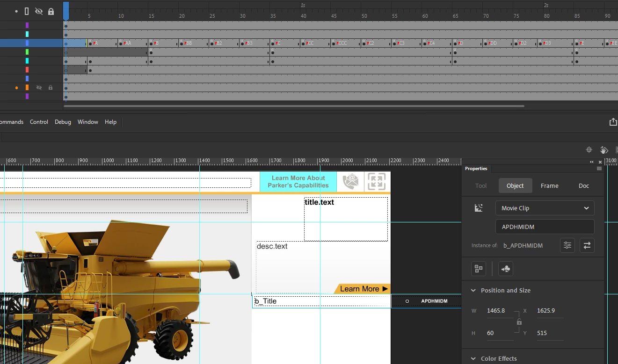Open the Properties panel options menu
This screenshot has height=364, width=618.
pyautogui.click(x=599, y=169)
